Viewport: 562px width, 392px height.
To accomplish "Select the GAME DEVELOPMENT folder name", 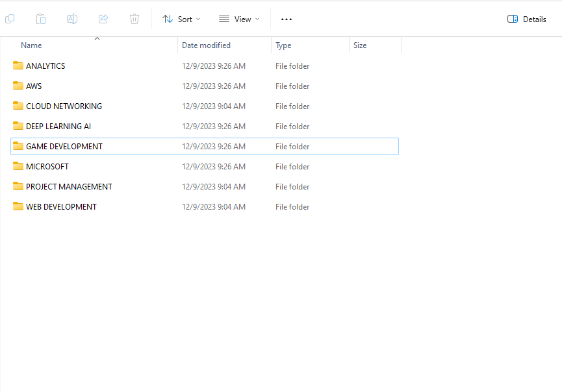I will pyautogui.click(x=64, y=147).
